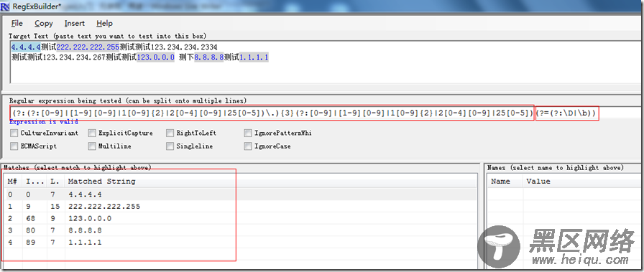The width and height of the screenshot is (644, 272).
Task: Toggle the ECMAScript checkbox
Action: (14, 146)
